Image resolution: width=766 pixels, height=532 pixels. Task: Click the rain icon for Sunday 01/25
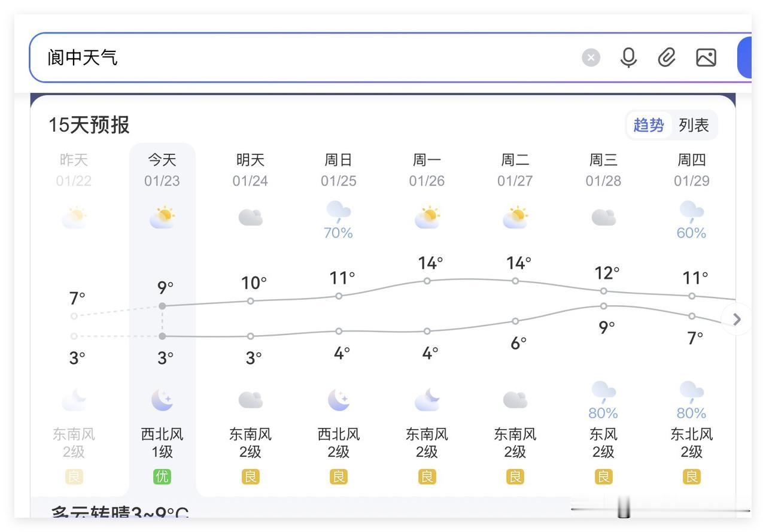(x=339, y=212)
